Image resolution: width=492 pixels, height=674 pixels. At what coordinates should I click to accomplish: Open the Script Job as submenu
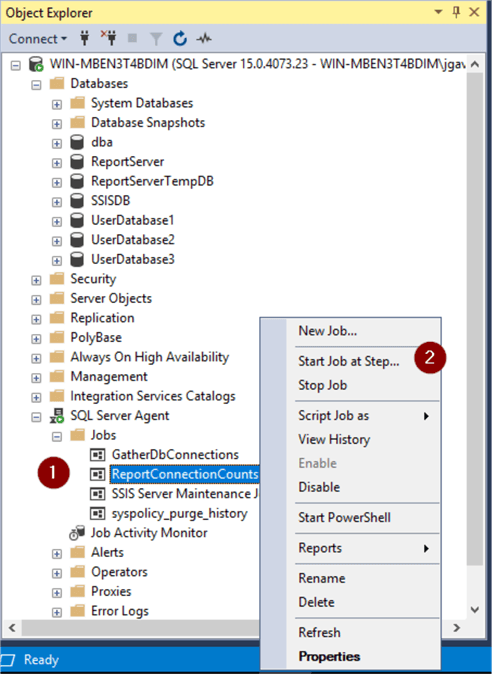click(350, 416)
